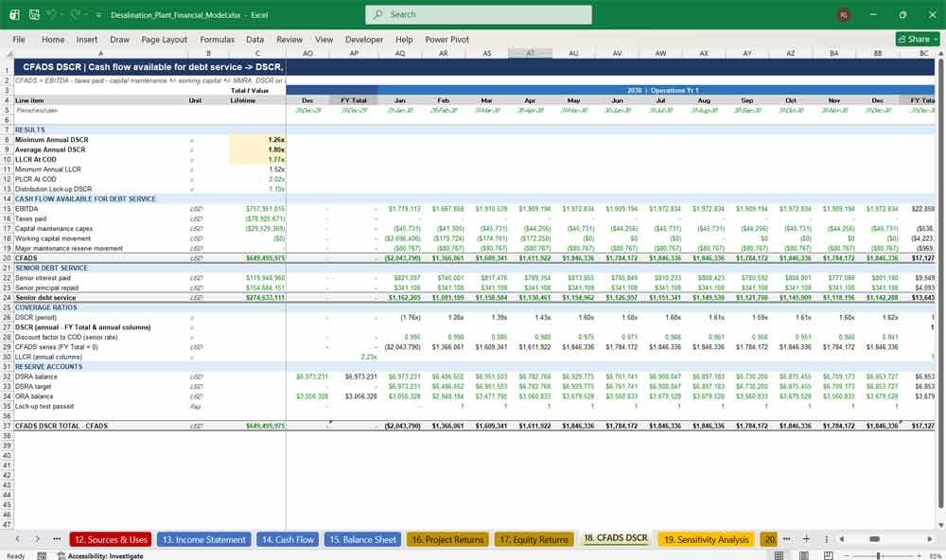Screen dimensions: 946x560
Task: Click horizontal scroll left arrow
Action: click(x=842, y=539)
